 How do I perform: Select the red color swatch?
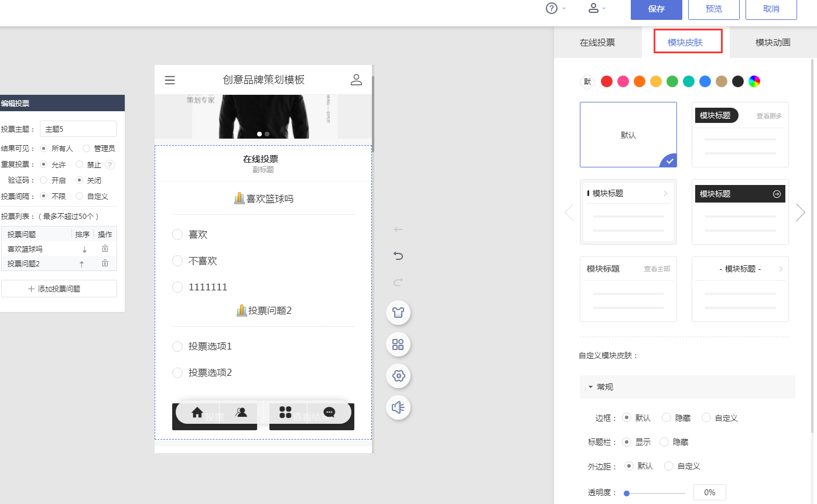pos(606,81)
